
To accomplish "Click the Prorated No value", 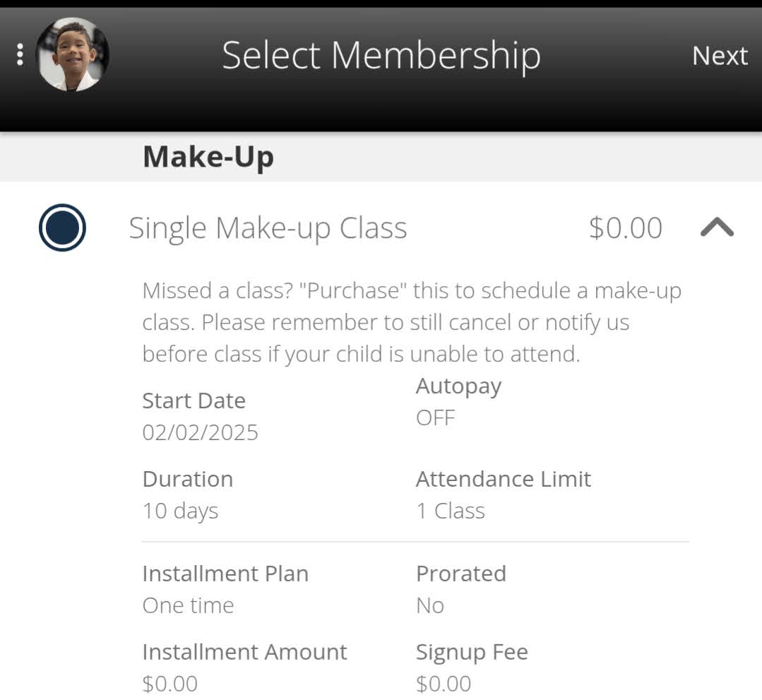I will pyautogui.click(x=430, y=605).
